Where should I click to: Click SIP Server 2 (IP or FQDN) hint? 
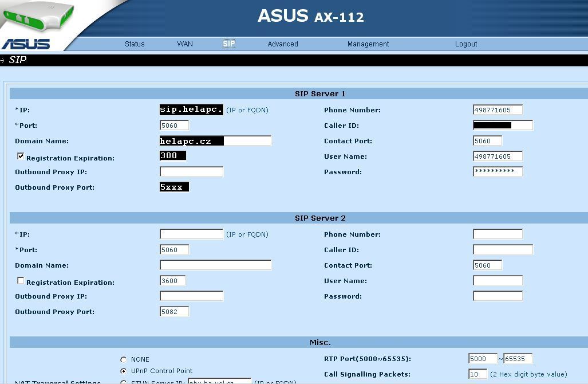pyautogui.click(x=247, y=234)
